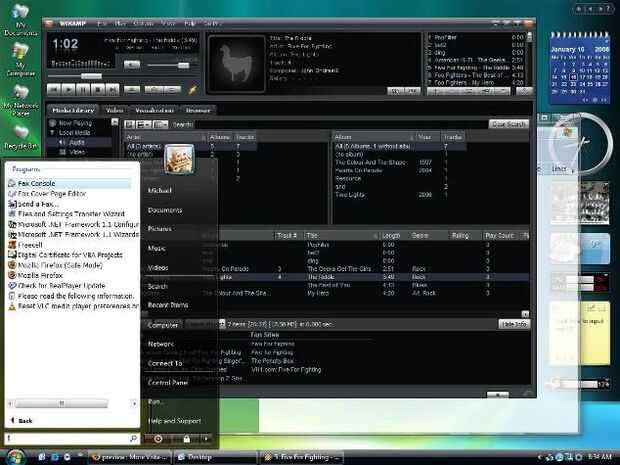Open the Recycle Bin desktop icon
The height and width of the screenshot is (465, 620).
pos(21,137)
